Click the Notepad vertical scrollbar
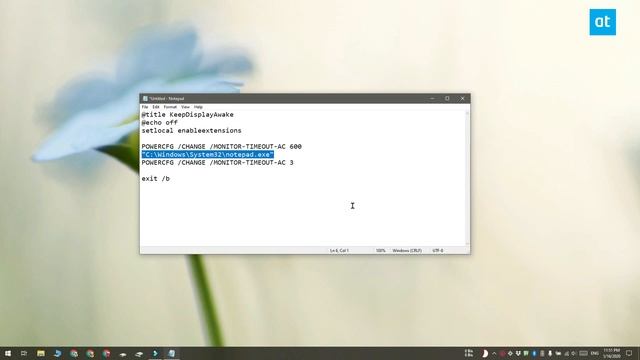This screenshot has height=360, width=640. (x=467, y=178)
